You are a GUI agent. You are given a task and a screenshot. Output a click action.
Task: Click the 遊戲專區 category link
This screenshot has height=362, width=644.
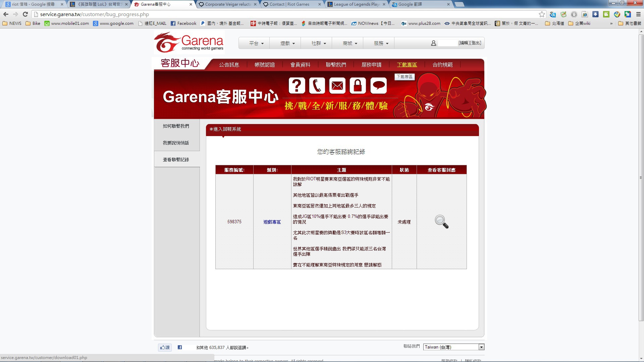272,222
